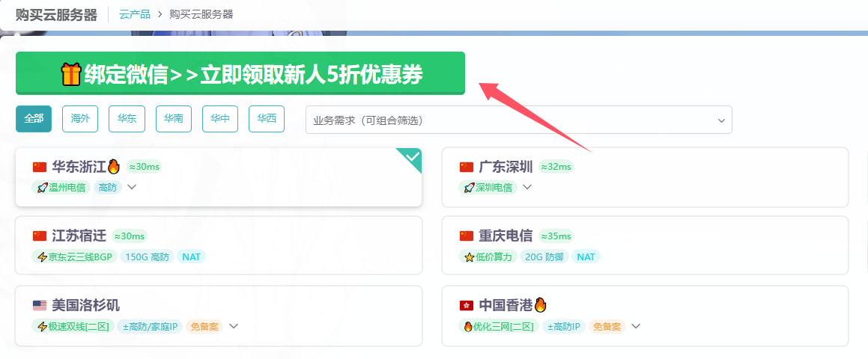This screenshot has width=868, height=359.
Task: Click the 温州电信 tag
Action: (61, 188)
